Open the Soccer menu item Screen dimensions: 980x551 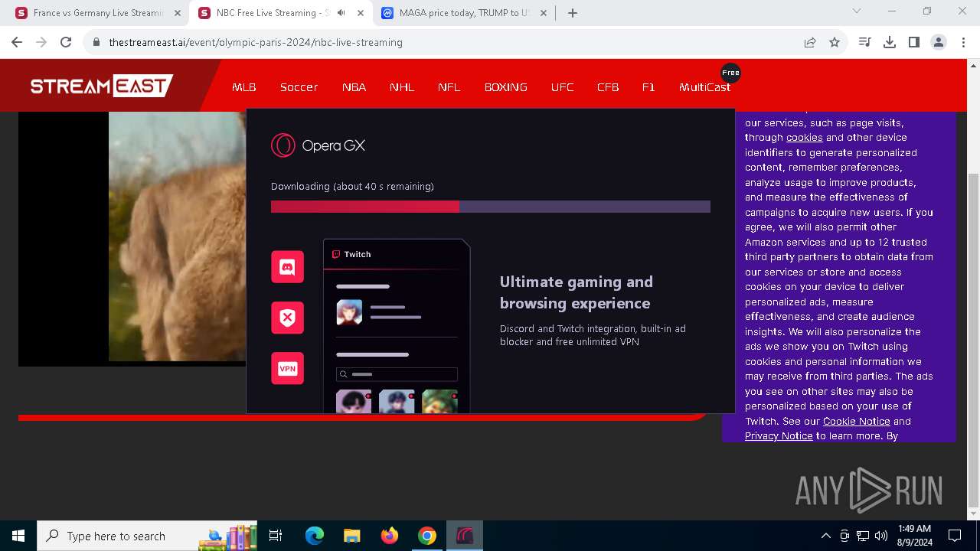(299, 87)
